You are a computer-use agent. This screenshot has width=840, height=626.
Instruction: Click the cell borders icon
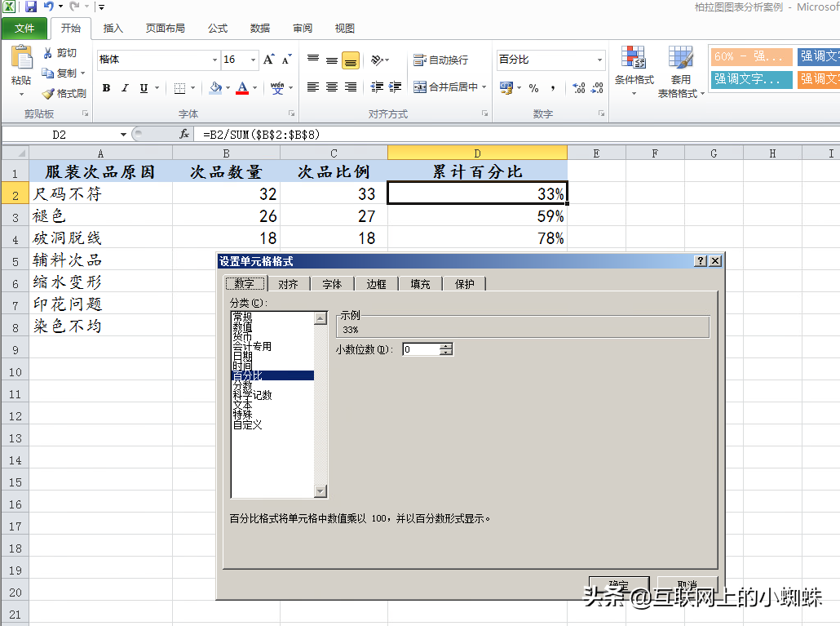tap(180, 88)
